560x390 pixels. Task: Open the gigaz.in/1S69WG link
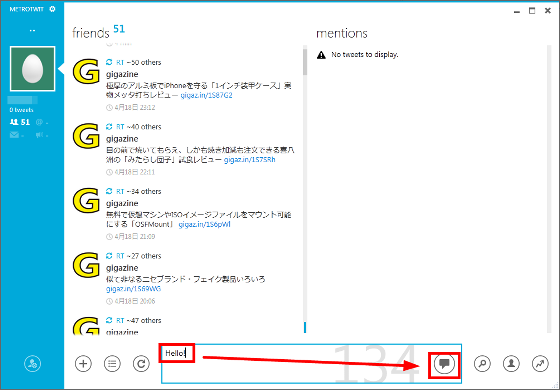pyautogui.click(x=134, y=289)
